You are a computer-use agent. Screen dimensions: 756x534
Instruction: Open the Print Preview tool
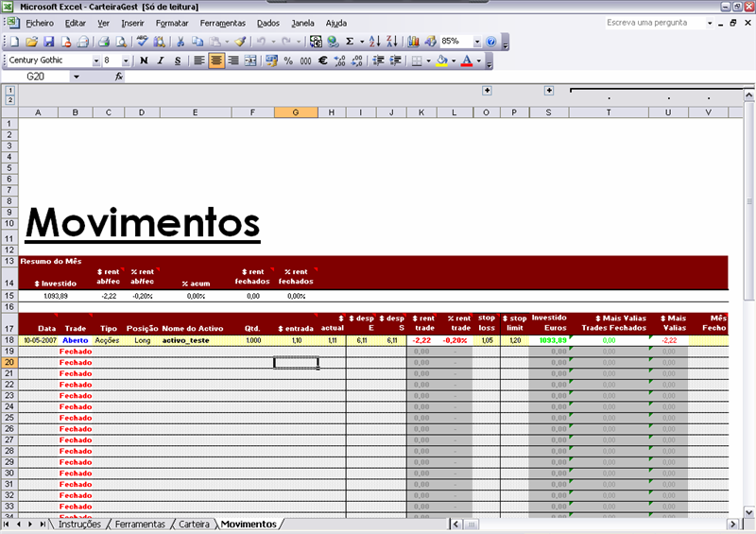coord(122,42)
